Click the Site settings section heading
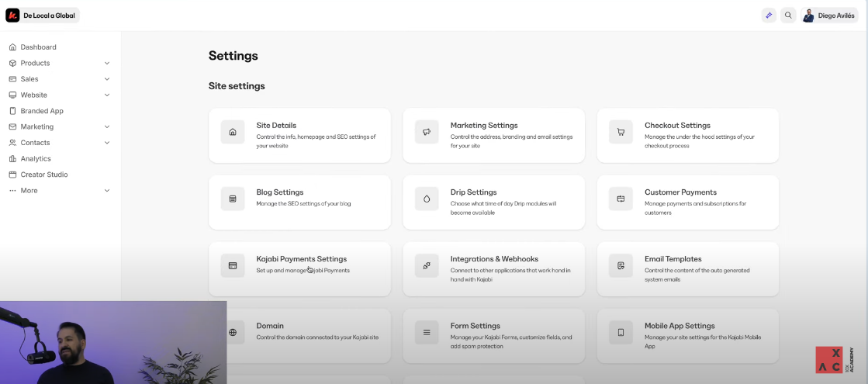 pyautogui.click(x=237, y=86)
